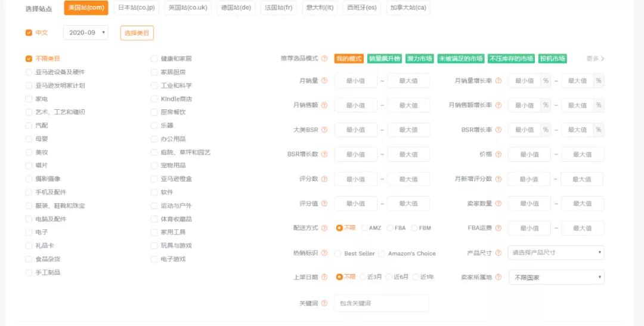Click help icon beside 月新增评分数
644x326 pixels.
(498, 179)
